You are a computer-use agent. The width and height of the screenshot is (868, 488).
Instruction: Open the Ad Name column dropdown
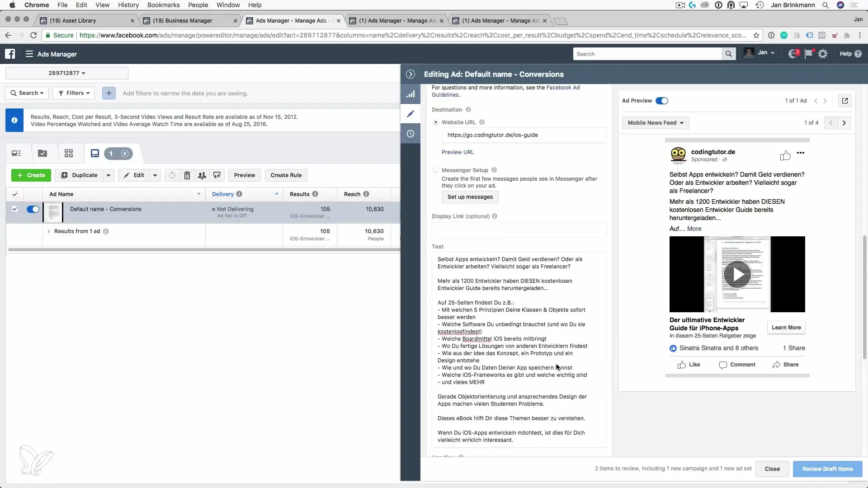199,194
